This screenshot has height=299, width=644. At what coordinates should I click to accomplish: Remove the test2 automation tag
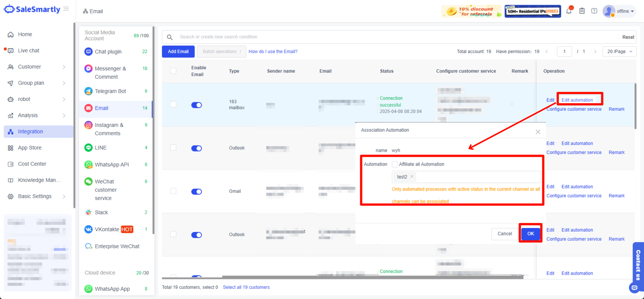tap(412, 176)
